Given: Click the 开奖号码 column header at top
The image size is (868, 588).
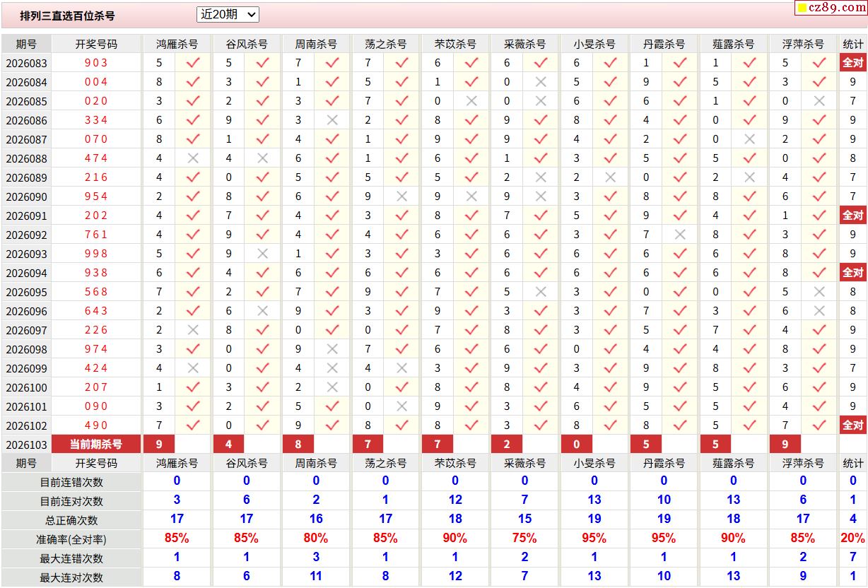Looking at the screenshot, I should pos(96,44).
